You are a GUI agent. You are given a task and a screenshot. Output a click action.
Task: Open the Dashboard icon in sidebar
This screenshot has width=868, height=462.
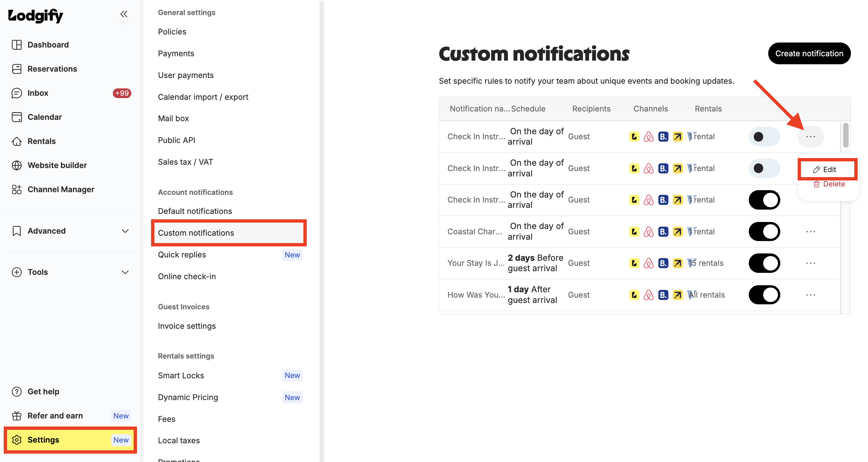tap(16, 45)
